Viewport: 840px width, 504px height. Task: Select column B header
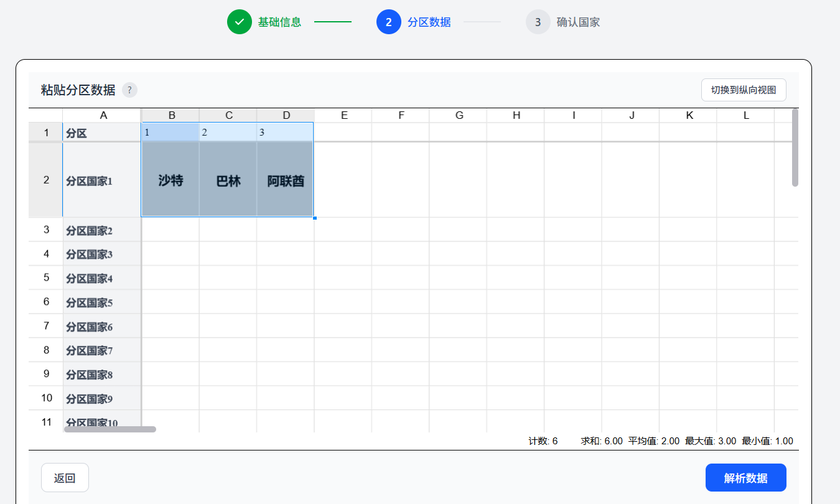[171, 115]
